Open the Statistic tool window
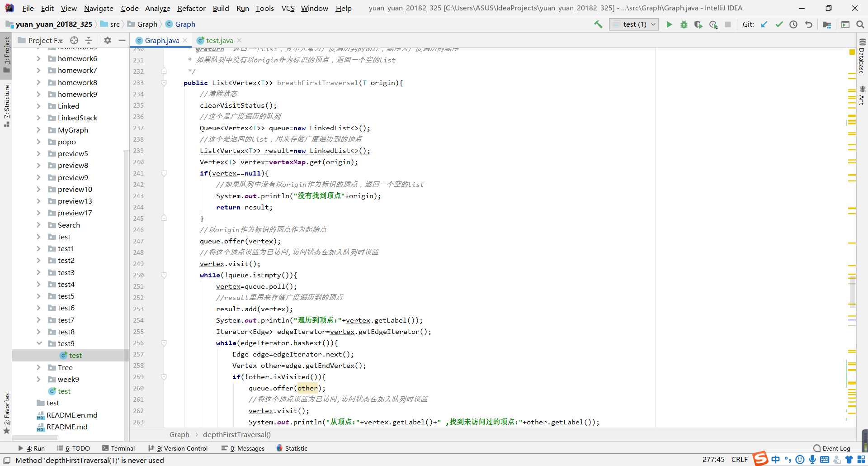Screen dimensions: 868x466 (x=292, y=448)
